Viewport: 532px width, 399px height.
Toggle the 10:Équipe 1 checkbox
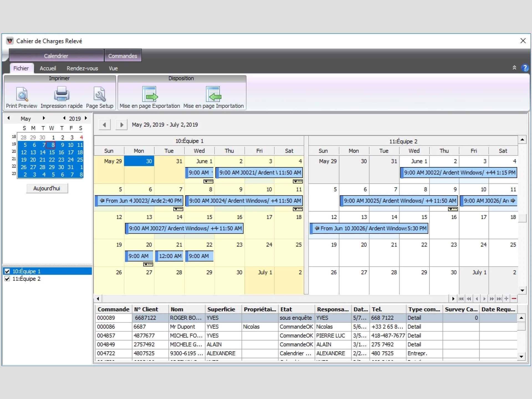(x=7, y=271)
